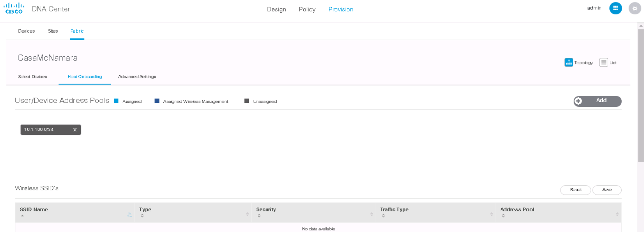Image resolution: width=644 pixels, height=232 pixels.
Task: Open the Provision menu
Action: 341,9
